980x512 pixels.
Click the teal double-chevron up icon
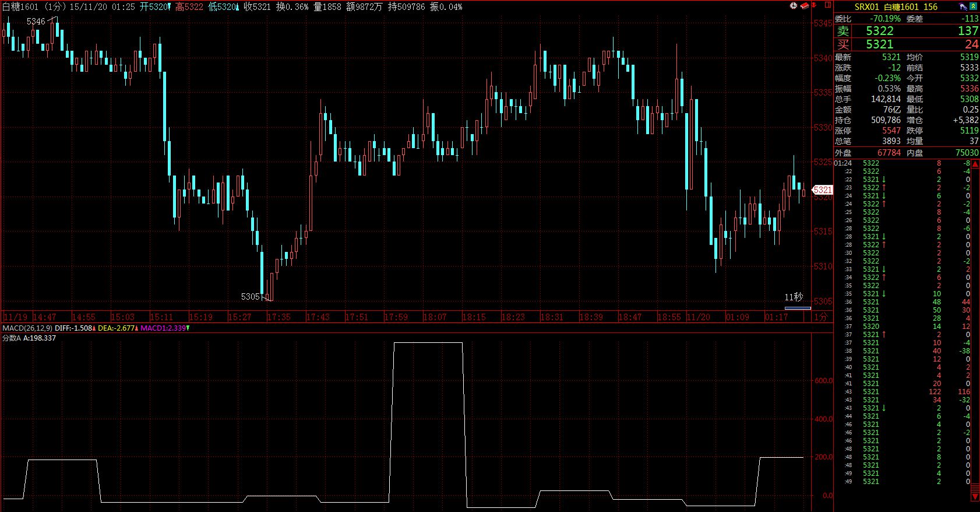972,6
